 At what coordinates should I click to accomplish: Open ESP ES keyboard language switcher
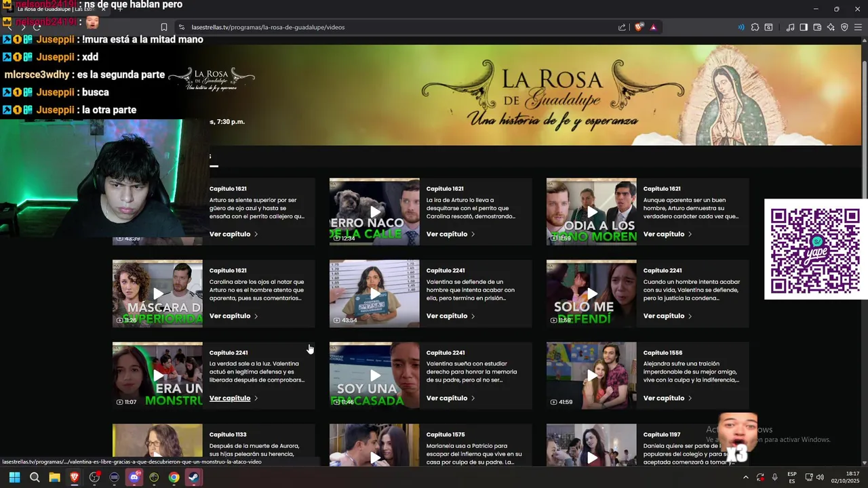(x=792, y=477)
